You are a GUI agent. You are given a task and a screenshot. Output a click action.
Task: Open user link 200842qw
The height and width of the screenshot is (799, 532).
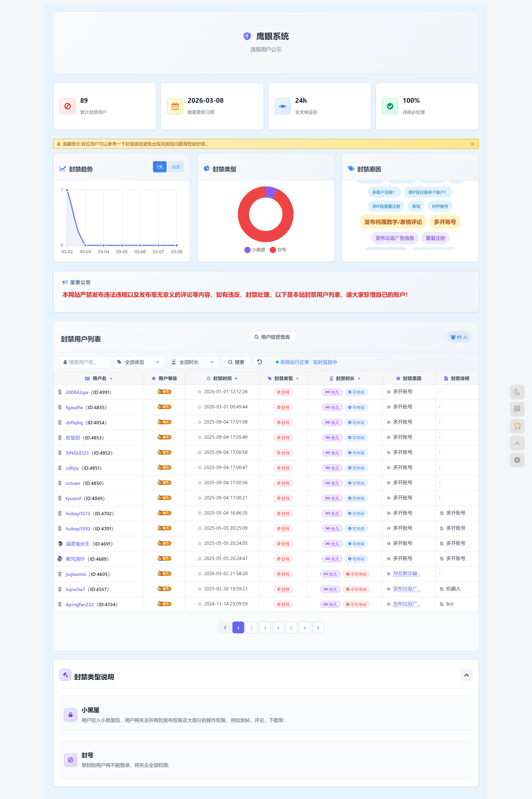coord(77,392)
